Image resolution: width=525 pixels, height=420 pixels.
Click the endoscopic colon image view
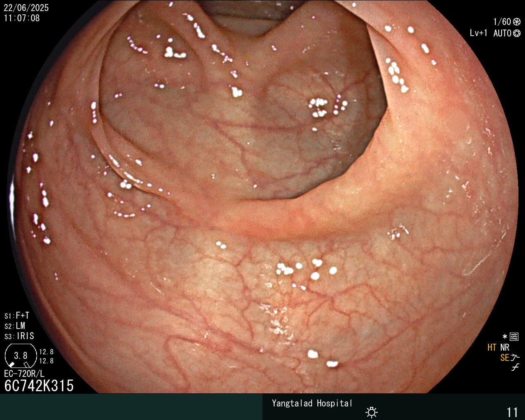262,197
